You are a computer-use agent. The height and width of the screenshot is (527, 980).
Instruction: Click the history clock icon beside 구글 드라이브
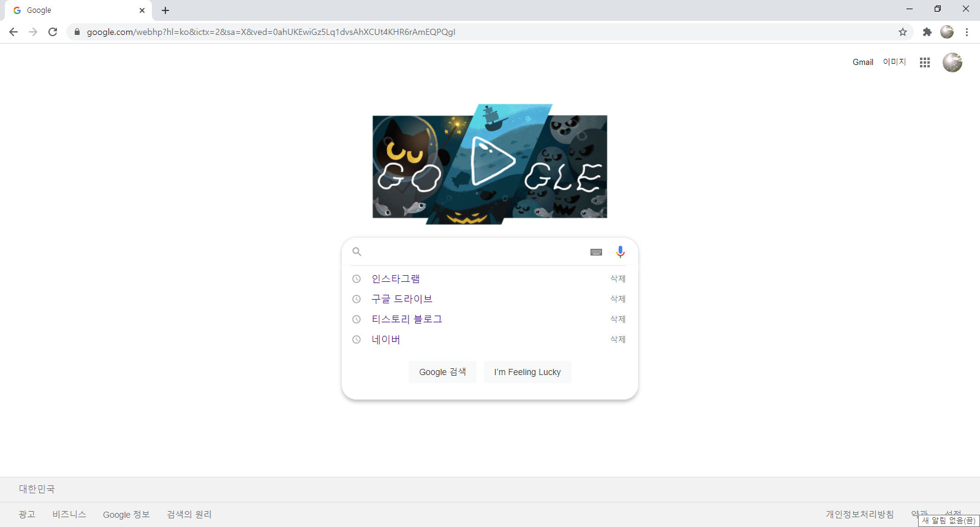coord(356,299)
